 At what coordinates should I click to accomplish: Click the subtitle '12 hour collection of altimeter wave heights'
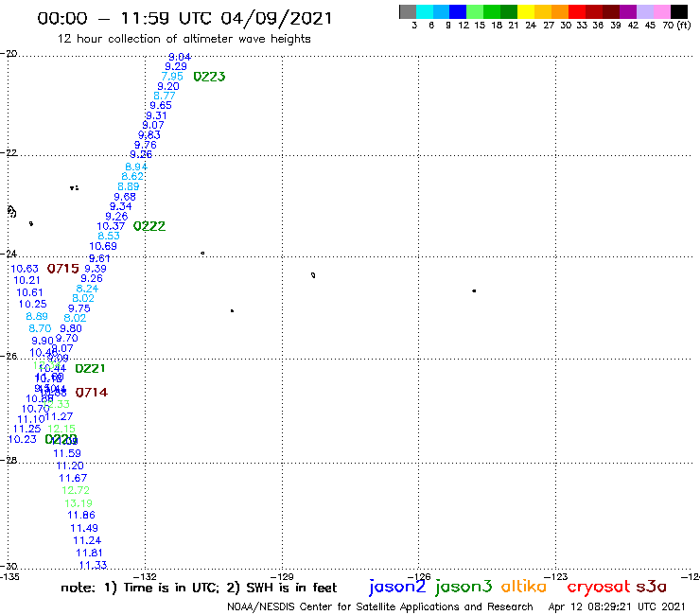coord(184,39)
